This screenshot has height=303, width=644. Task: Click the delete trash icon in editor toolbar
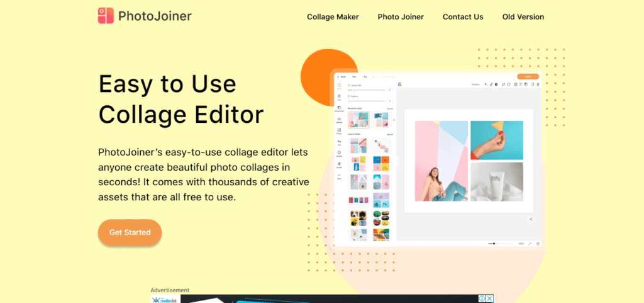coord(538,84)
